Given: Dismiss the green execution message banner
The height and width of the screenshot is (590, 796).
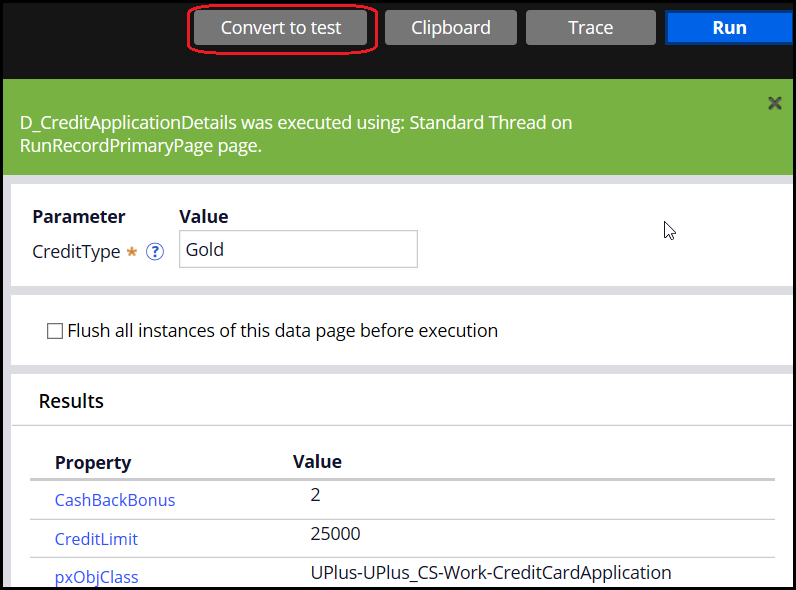Looking at the screenshot, I should 775,104.
